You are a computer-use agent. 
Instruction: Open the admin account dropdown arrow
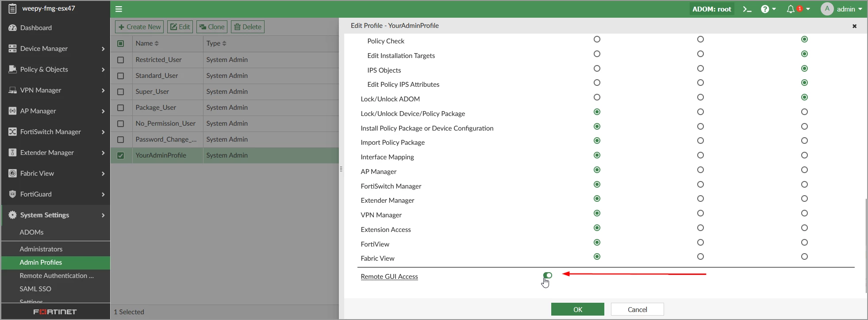pyautogui.click(x=860, y=9)
